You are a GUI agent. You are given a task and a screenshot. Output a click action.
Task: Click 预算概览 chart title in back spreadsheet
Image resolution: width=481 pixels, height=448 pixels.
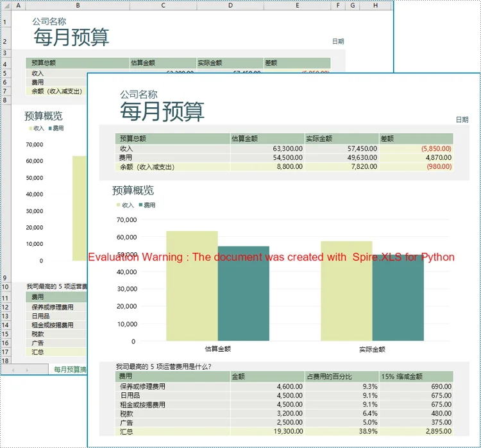click(x=44, y=116)
